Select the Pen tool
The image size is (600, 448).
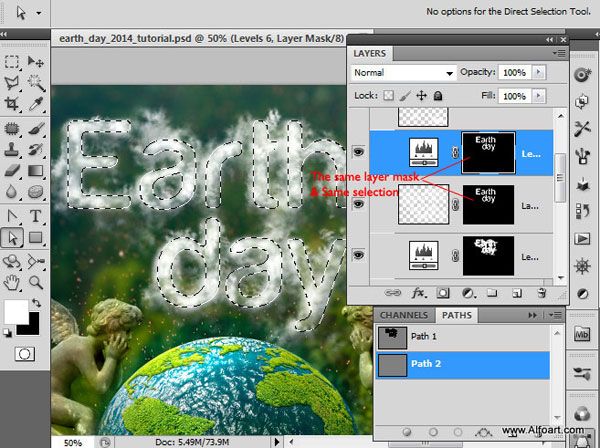(x=11, y=216)
